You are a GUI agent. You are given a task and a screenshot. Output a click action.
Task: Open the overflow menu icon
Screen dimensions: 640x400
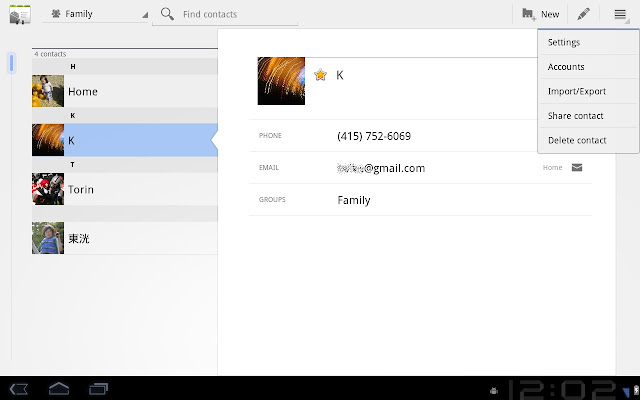620,14
